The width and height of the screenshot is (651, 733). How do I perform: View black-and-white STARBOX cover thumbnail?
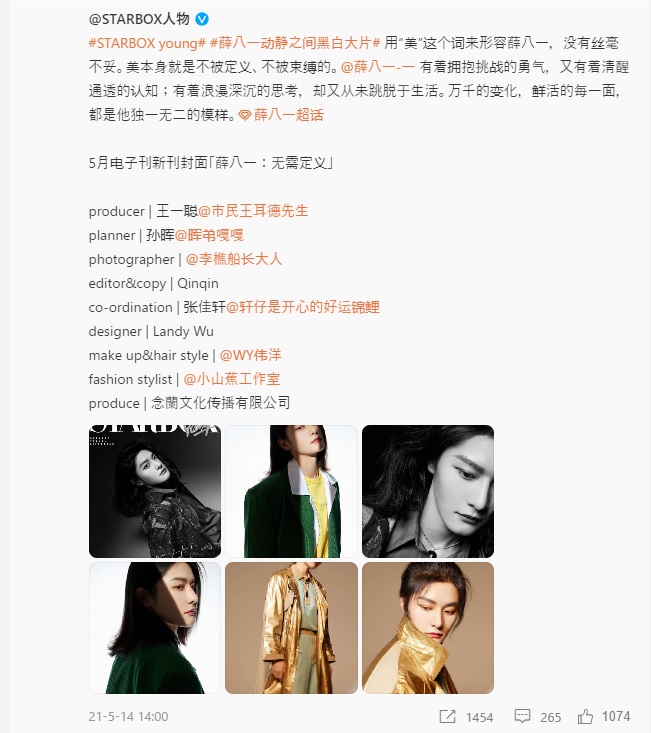(155, 491)
